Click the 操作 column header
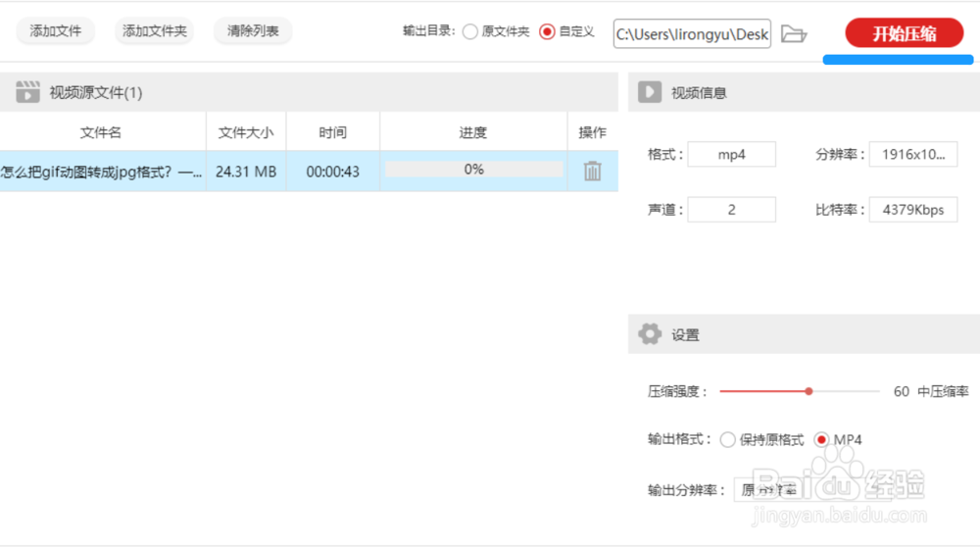980x549 pixels. click(593, 132)
